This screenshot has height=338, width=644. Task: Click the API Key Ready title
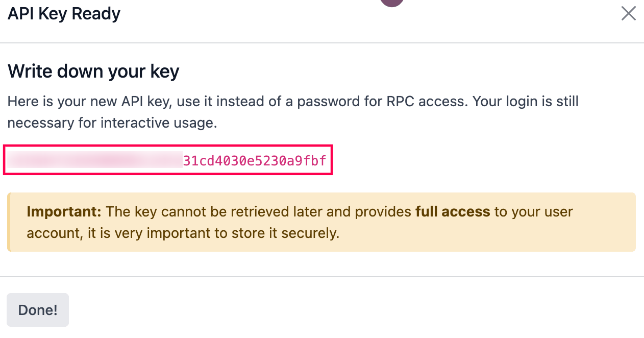pyautogui.click(x=64, y=14)
